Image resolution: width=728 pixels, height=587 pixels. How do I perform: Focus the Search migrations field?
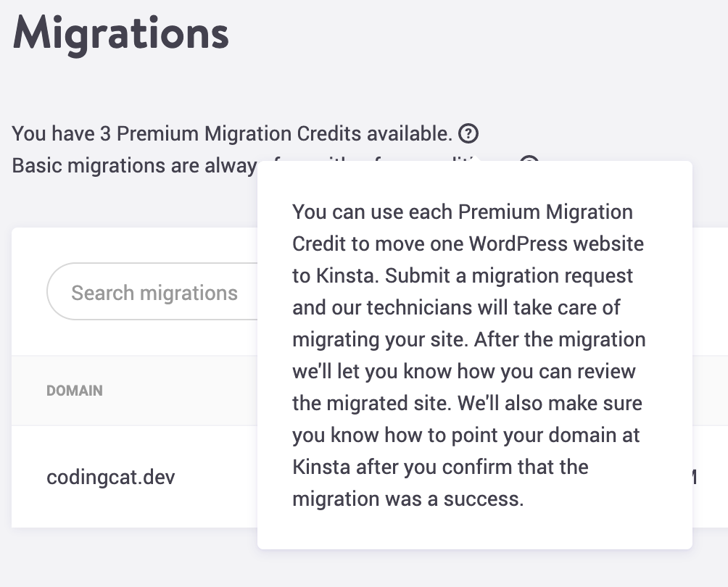(153, 292)
